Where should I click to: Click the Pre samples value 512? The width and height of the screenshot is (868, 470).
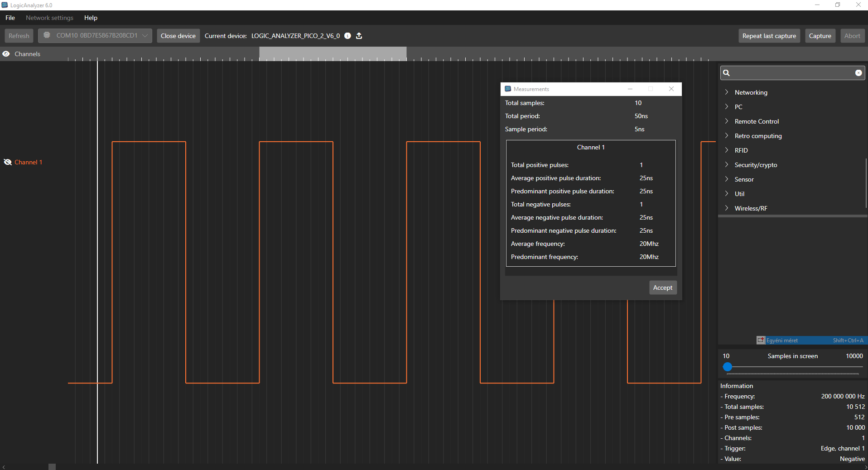click(x=859, y=417)
